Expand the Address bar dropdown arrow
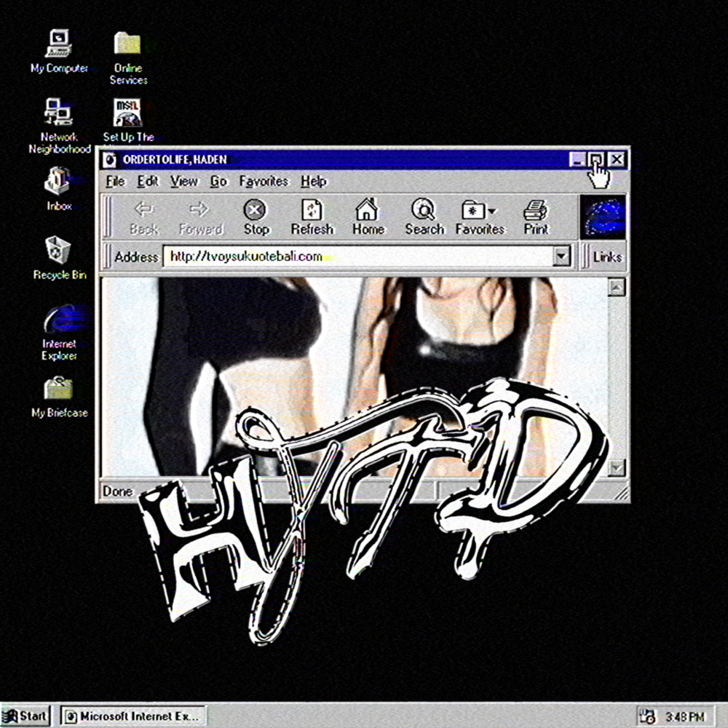Image resolution: width=728 pixels, height=728 pixels. 561,256
